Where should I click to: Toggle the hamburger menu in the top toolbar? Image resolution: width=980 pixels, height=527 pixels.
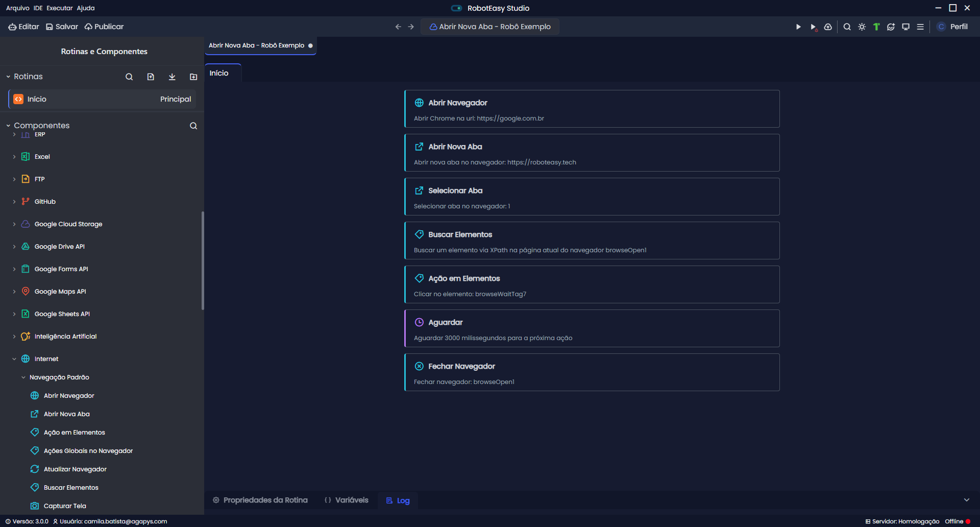[920, 27]
